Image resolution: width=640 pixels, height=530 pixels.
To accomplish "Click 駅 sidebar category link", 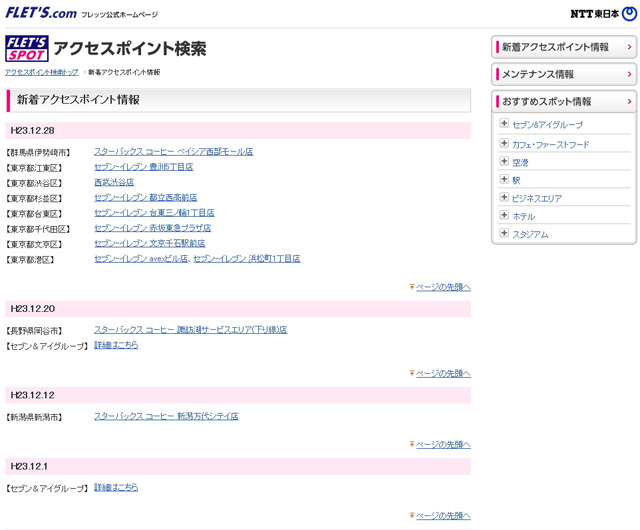I will [516, 180].
